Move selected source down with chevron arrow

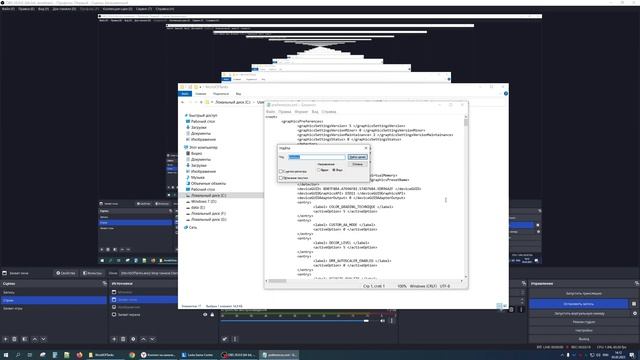coord(152,339)
